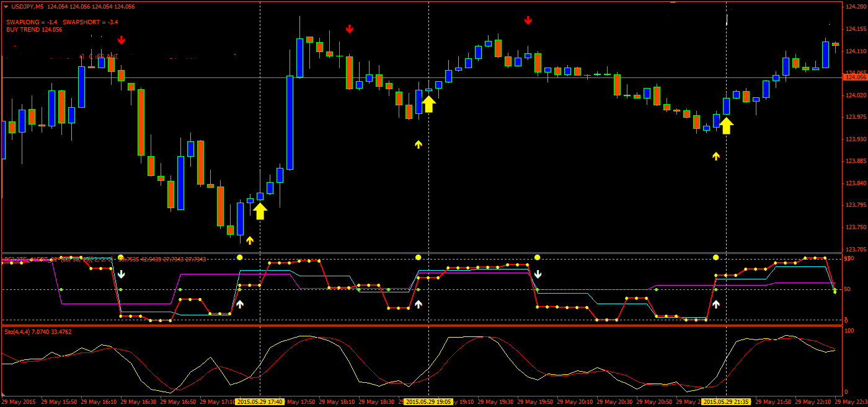This screenshot has width=868, height=407.
Task: Click the red sell arrow near 19:40
Action: tap(528, 20)
